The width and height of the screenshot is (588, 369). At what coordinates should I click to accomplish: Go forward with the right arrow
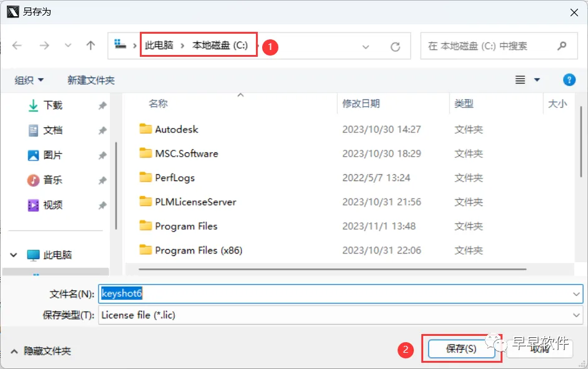44,46
